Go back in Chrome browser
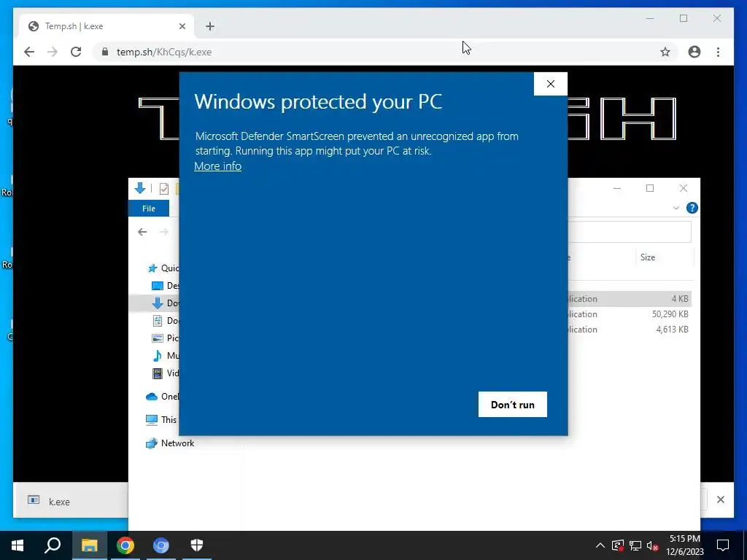 click(29, 52)
